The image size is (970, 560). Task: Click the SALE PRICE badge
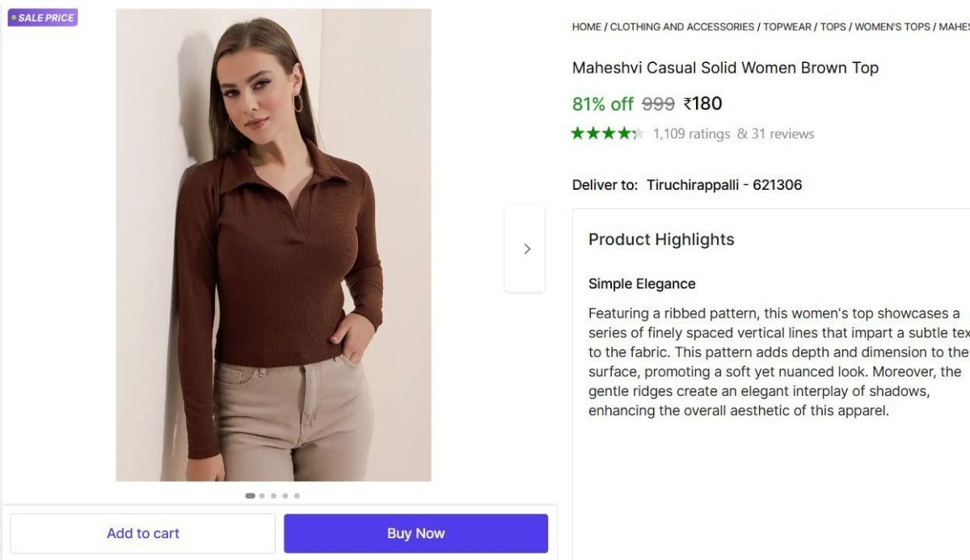coord(42,17)
